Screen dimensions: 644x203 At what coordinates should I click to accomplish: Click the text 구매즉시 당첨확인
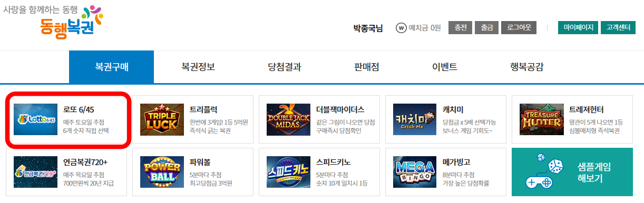[x=339, y=130]
